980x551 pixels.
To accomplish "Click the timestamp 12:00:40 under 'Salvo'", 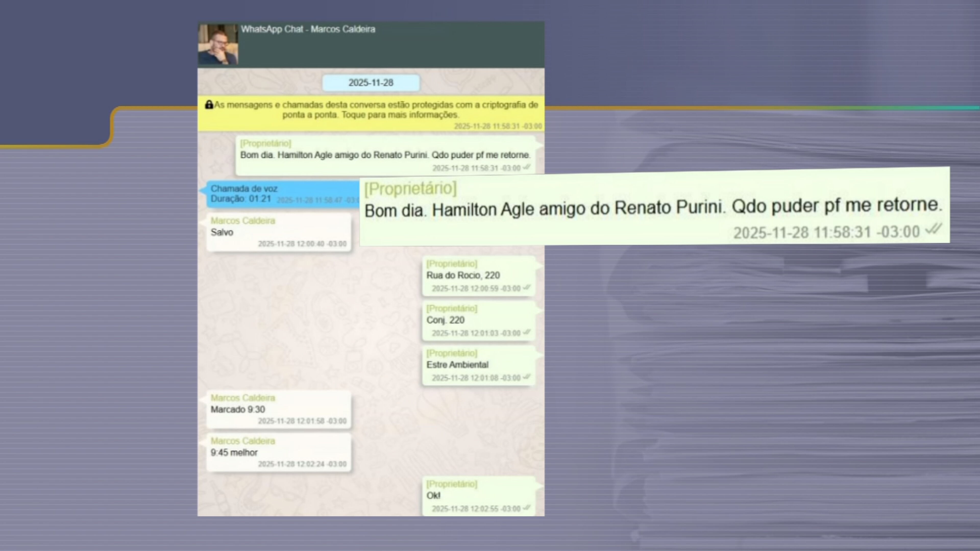I will [302, 244].
